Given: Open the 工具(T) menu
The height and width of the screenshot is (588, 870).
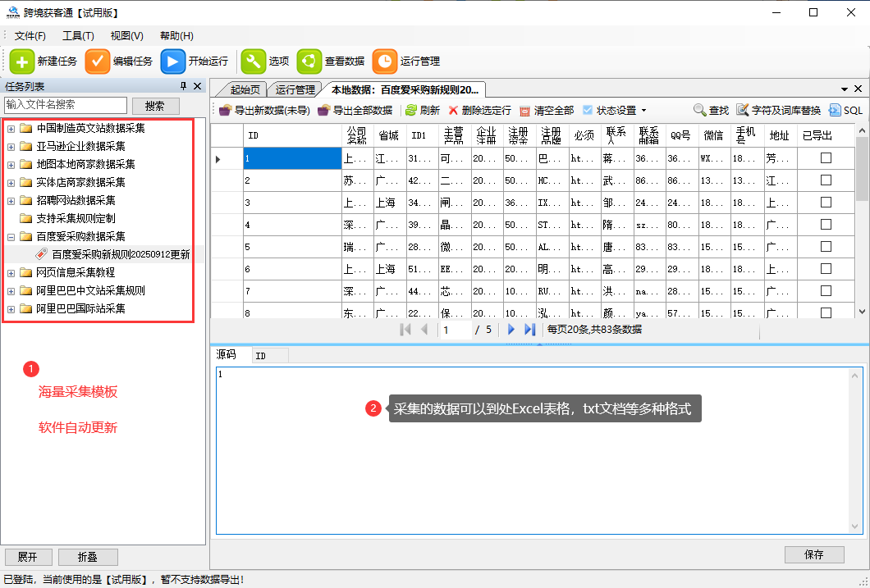Looking at the screenshot, I should click(78, 36).
